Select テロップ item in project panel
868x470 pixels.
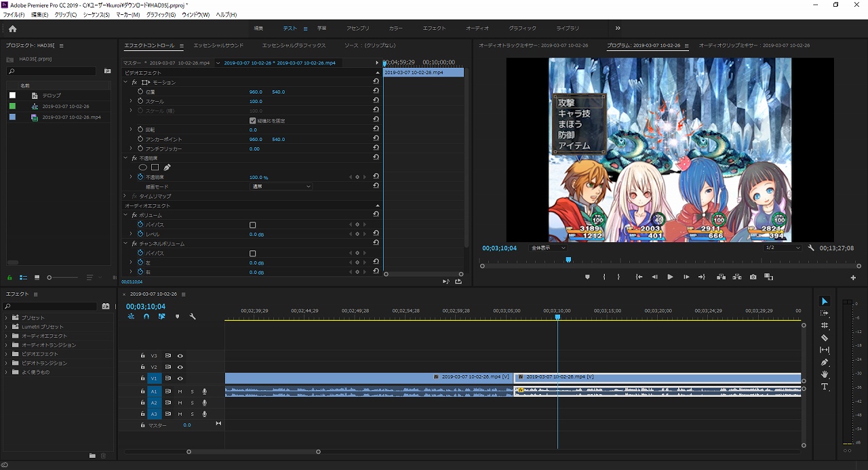pos(52,96)
